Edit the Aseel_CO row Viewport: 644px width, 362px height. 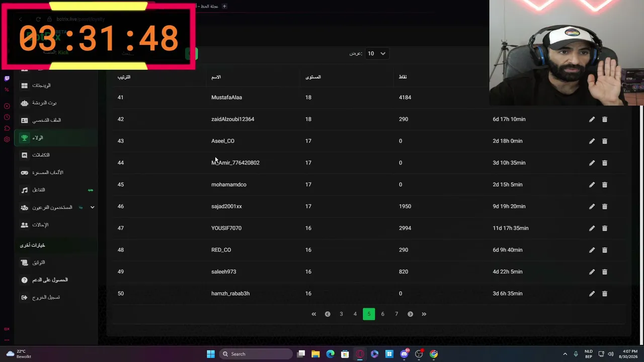592,141
